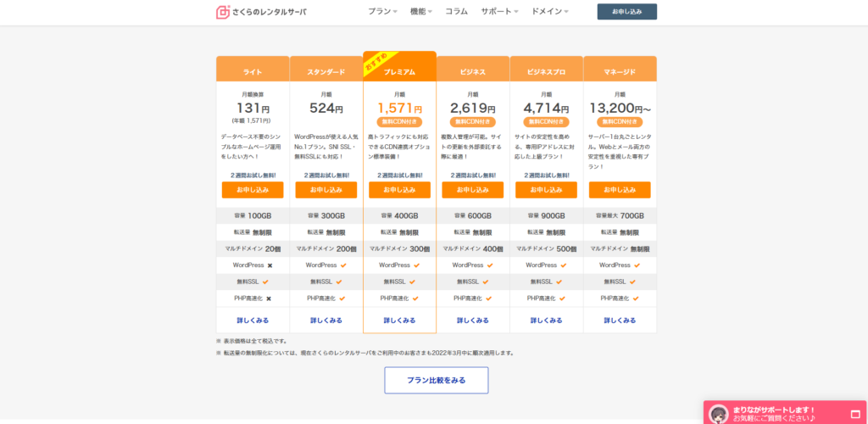
Task: Open 詳しくみる for the ビジネスプロ plan
Action: click(547, 321)
